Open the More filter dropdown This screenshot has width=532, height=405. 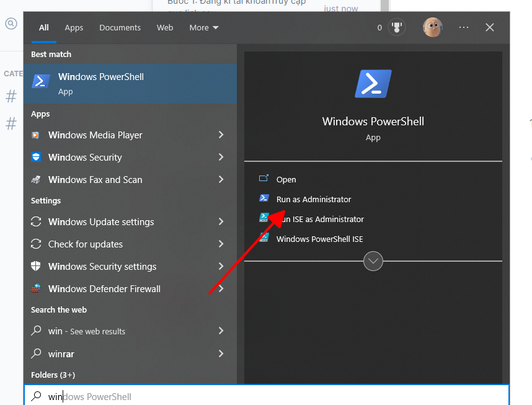point(203,27)
